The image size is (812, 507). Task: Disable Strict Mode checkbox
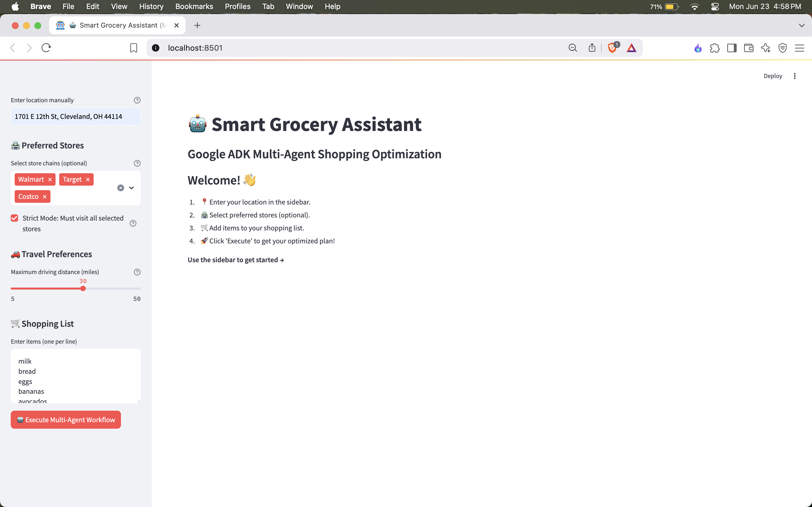pos(14,218)
